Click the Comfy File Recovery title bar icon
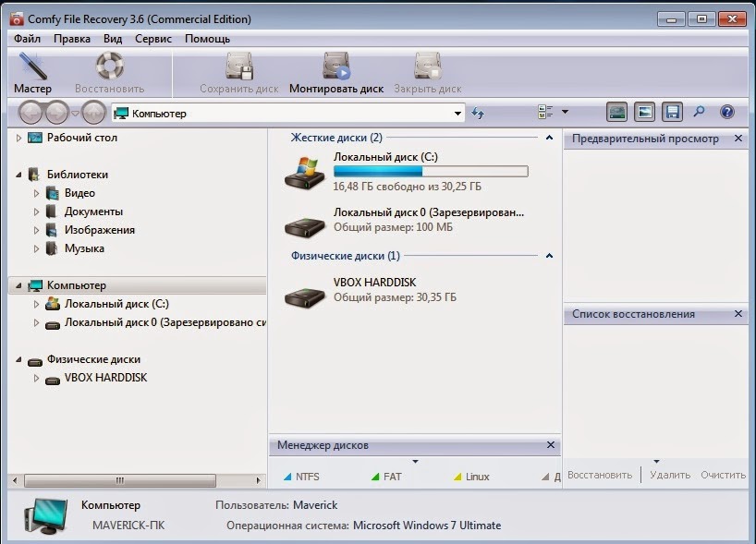The width and height of the screenshot is (756, 544). coord(17,19)
